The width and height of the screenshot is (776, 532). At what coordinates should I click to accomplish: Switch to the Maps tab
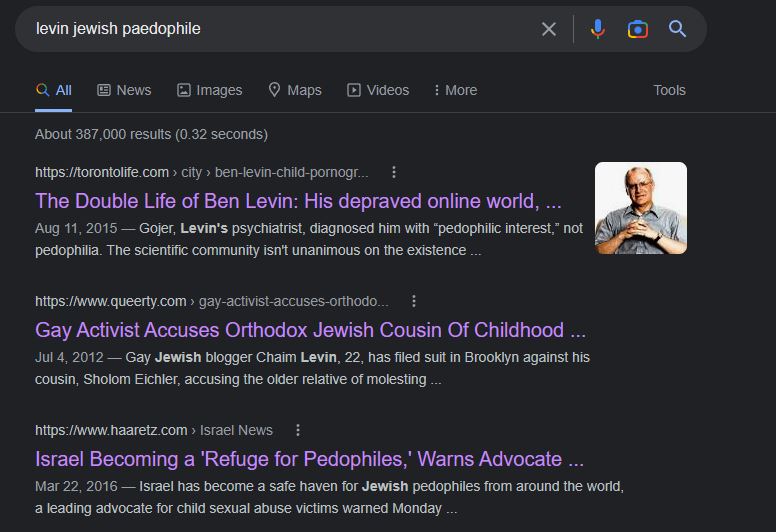[295, 90]
